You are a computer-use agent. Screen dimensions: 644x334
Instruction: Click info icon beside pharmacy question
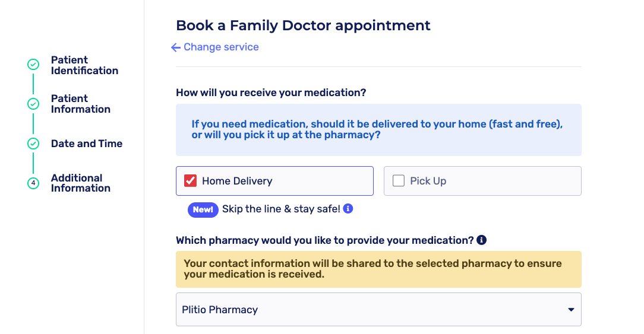pos(482,240)
